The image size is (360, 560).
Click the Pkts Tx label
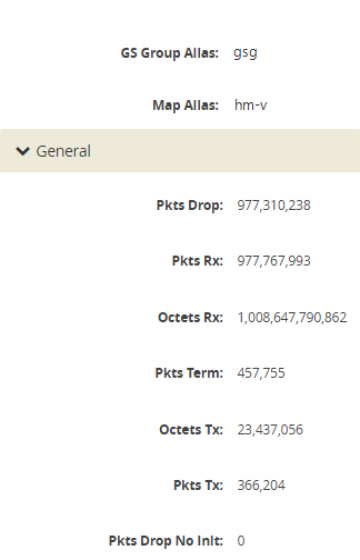pyautogui.click(x=198, y=485)
